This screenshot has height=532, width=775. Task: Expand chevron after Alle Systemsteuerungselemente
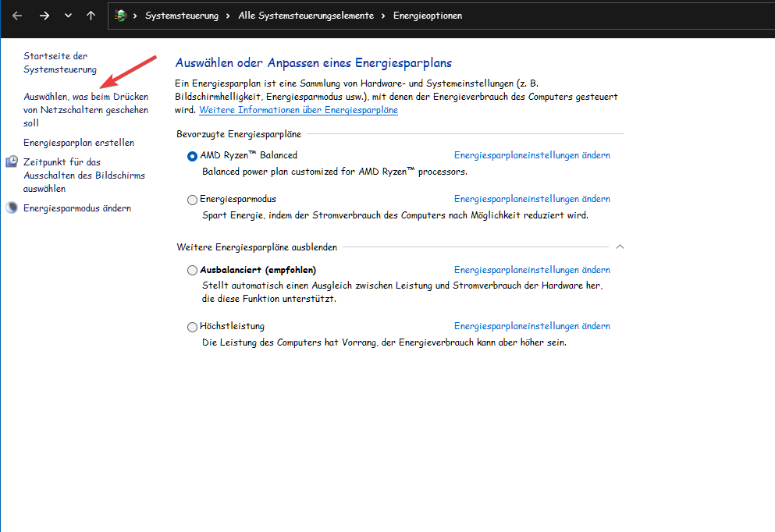coord(383,16)
